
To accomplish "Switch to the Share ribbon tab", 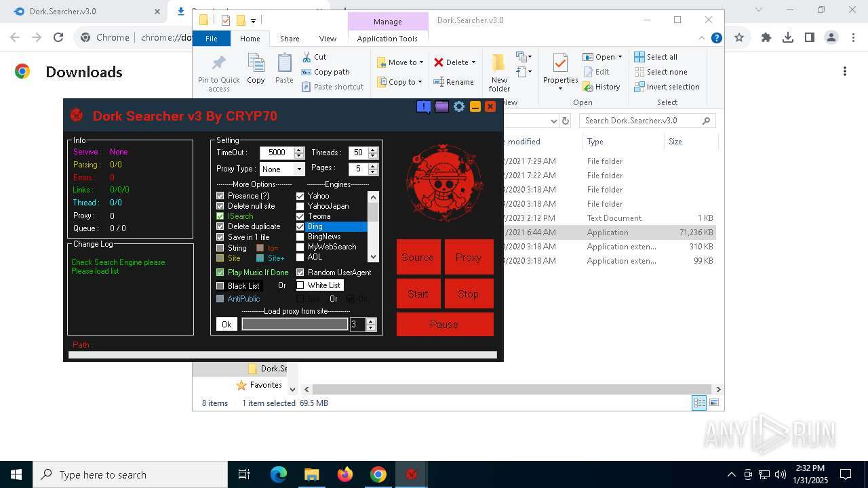I will tap(290, 39).
